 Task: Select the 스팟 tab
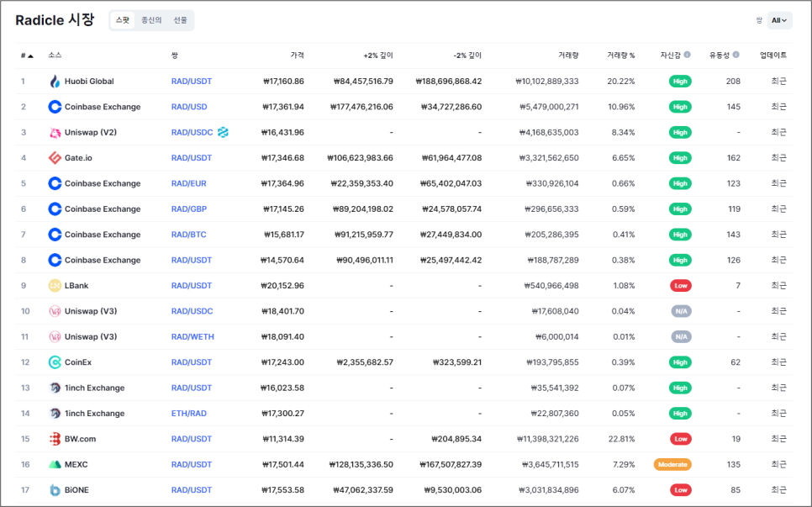point(123,20)
